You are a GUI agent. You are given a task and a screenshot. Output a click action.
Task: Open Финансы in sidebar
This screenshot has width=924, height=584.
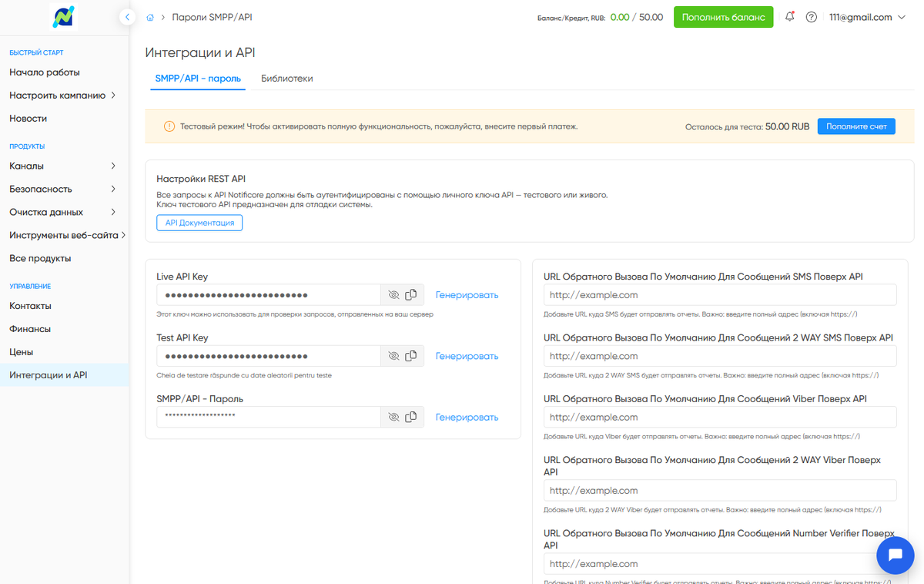[x=30, y=329]
